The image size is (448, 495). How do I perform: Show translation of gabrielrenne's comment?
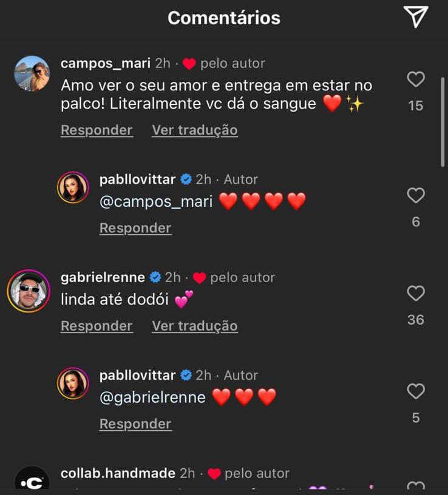pos(194,326)
